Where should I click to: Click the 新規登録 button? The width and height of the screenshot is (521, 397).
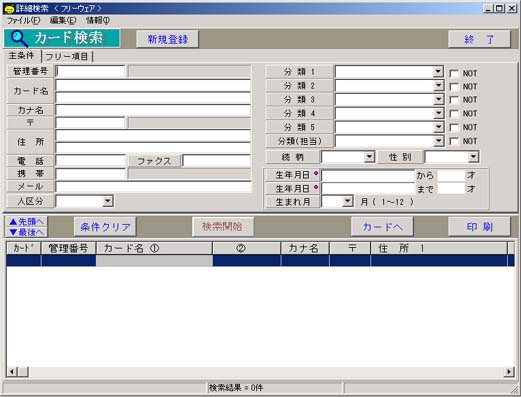167,39
